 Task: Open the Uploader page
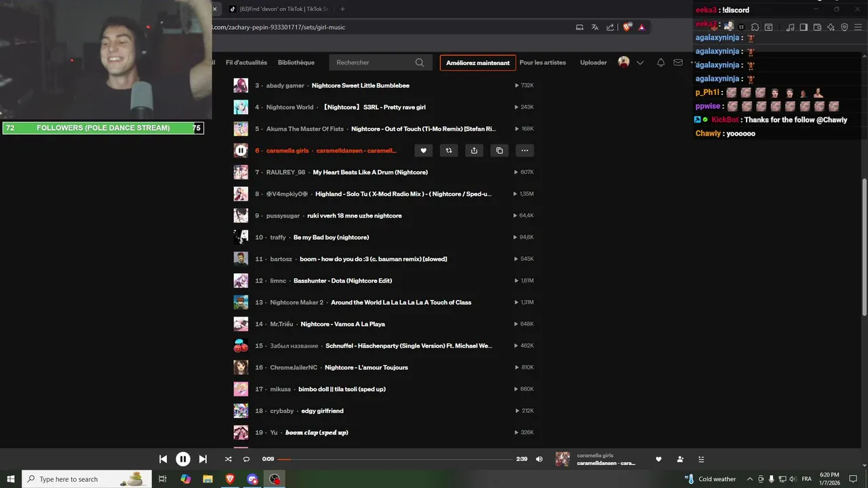coord(593,62)
